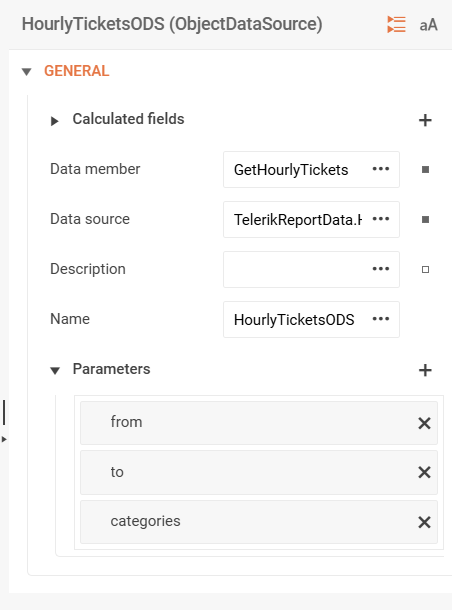Add a new parameter with plus icon
Screen dimensions: 452x610
click(x=425, y=370)
